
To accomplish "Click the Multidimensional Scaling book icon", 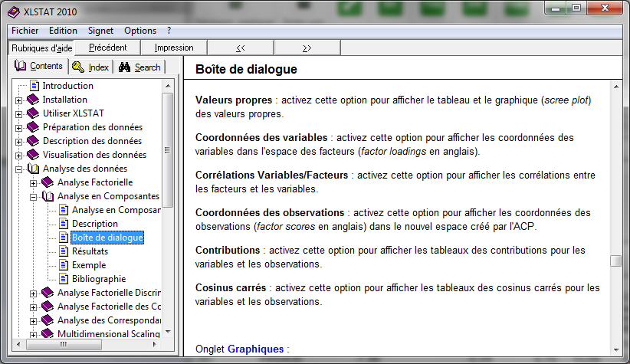I will tap(48, 333).
